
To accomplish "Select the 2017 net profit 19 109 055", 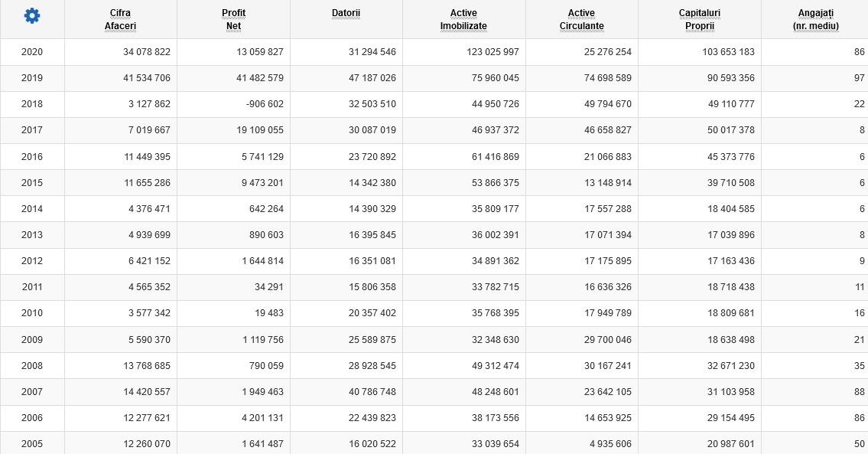I will click(259, 129).
